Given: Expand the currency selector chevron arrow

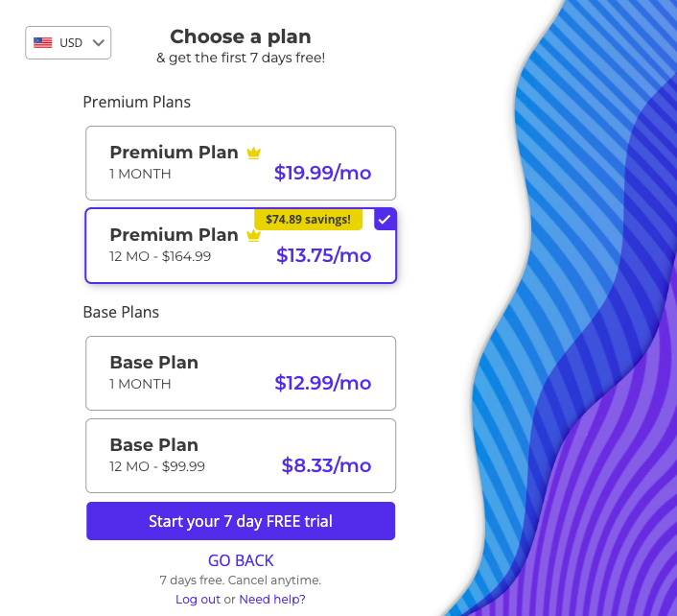Looking at the screenshot, I should pyautogui.click(x=99, y=42).
